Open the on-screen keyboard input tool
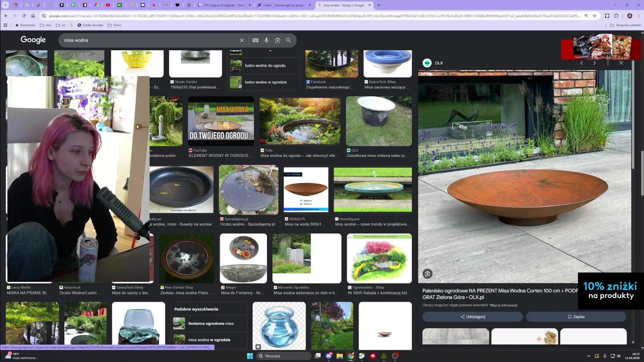This screenshot has height=362, width=644. (x=256, y=40)
